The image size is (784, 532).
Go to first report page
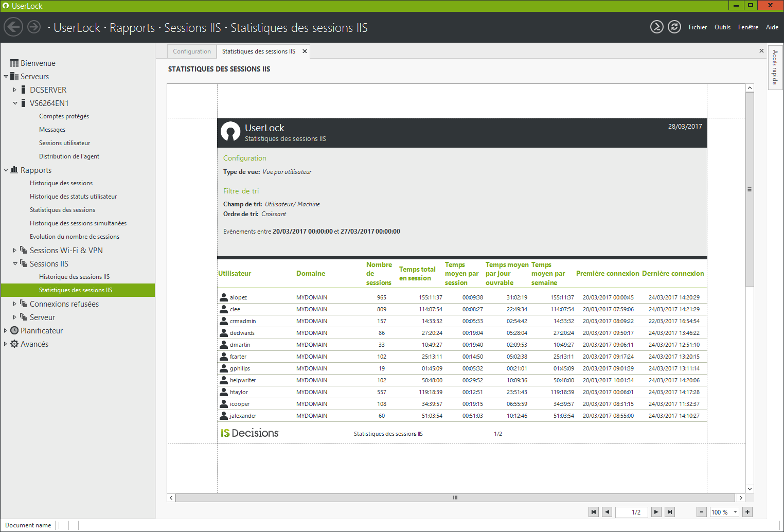(x=594, y=512)
